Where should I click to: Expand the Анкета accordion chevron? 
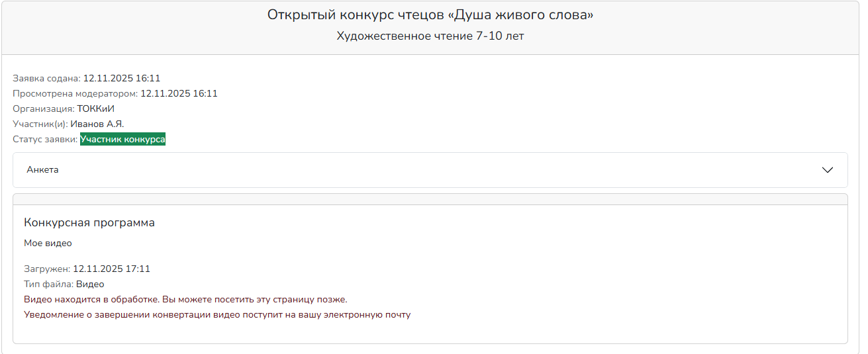827,170
